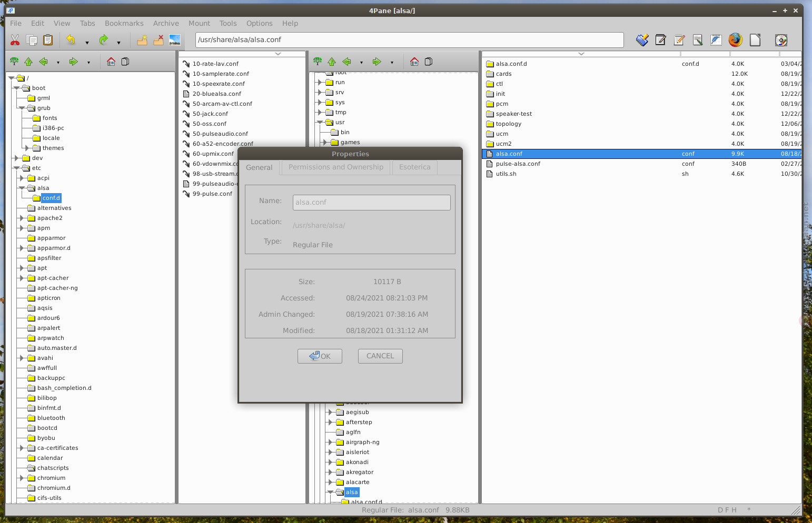Go to home directory in right pane
Viewport: 812px width, 523px height.
(x=414, y=62)
